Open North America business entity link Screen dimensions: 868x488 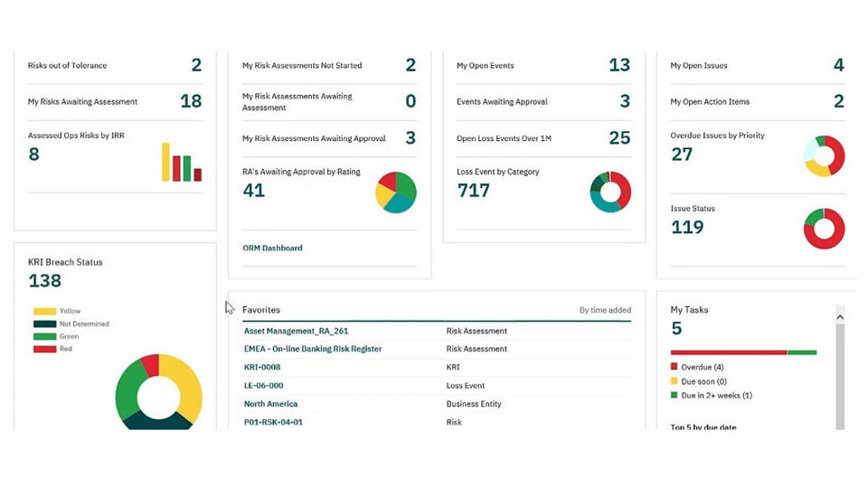tap(270, 404)
